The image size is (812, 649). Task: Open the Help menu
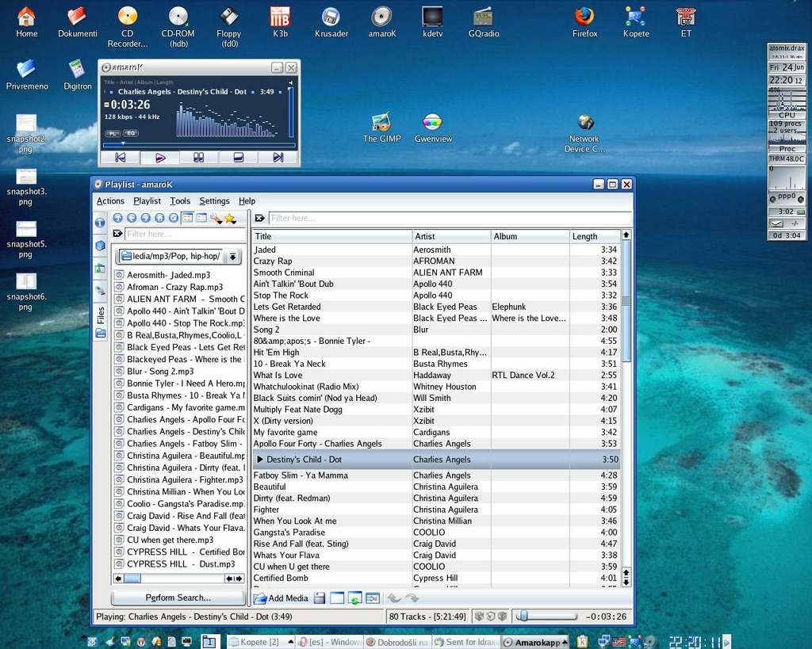tap(247, 200)
